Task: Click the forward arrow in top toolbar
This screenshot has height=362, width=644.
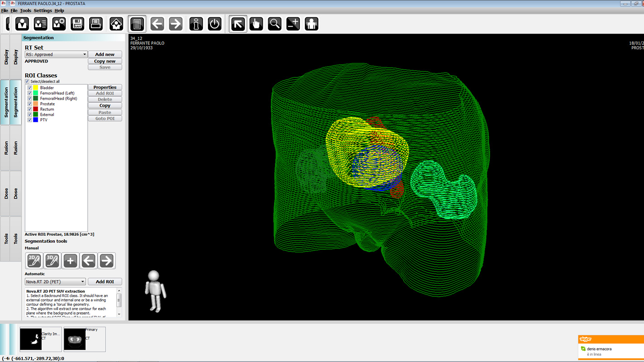Action: [176, 24]
